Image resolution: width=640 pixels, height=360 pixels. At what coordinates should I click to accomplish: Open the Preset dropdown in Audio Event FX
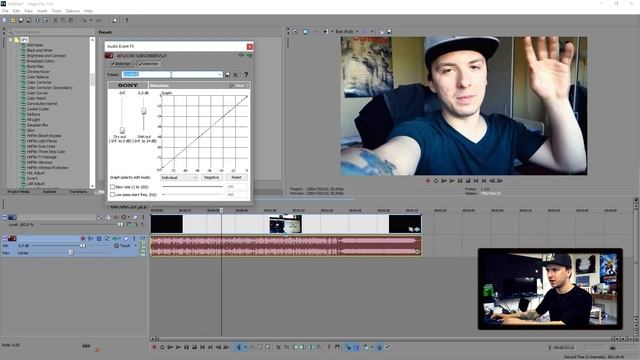[x=220, y=75]
